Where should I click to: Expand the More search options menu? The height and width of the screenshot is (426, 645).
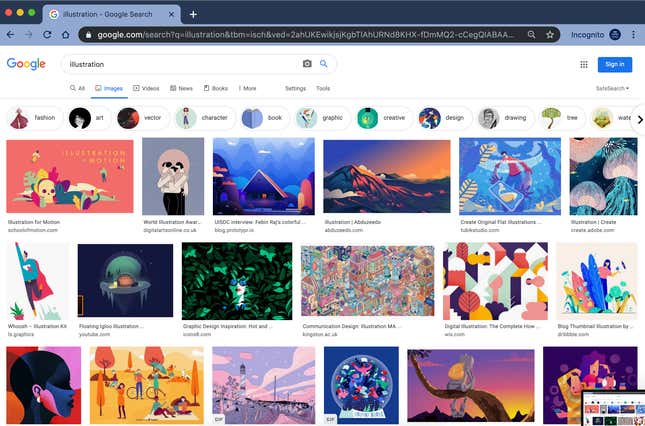248,88
